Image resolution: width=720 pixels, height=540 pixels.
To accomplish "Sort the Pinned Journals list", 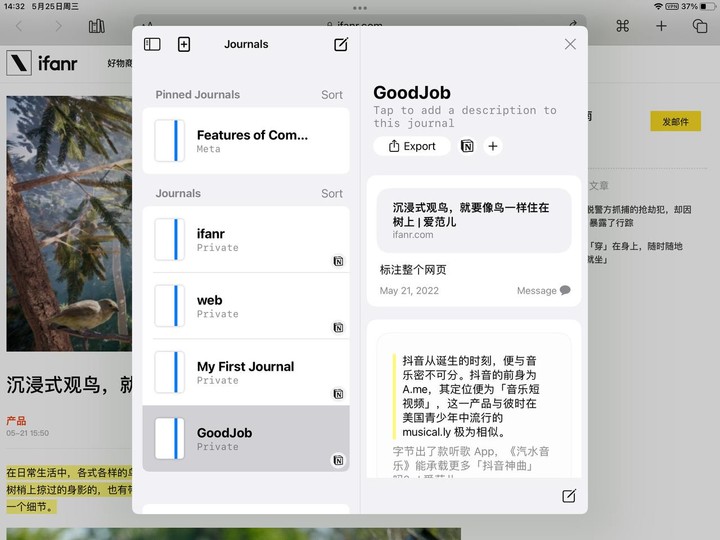I will pos(332,95).
